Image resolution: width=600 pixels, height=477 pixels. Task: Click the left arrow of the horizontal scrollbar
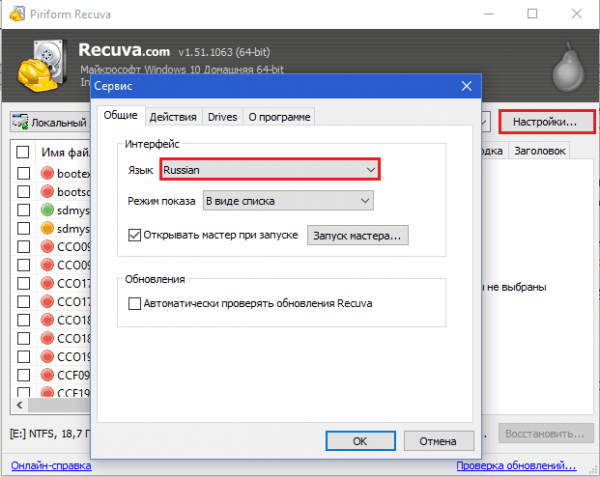[x=20, y=404]
